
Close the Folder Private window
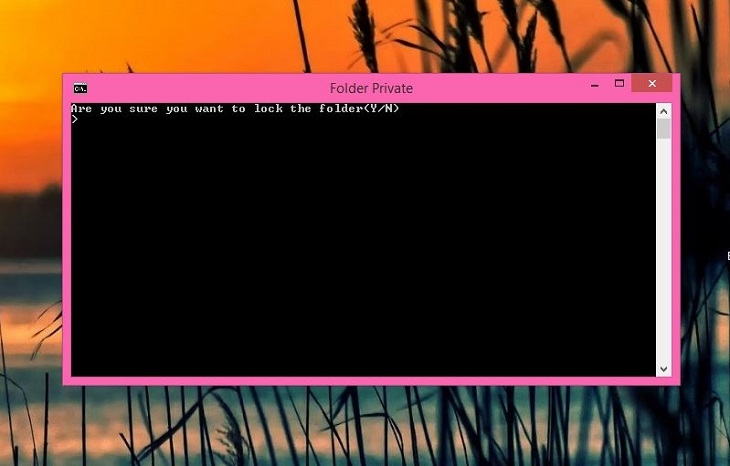[652, 84]
